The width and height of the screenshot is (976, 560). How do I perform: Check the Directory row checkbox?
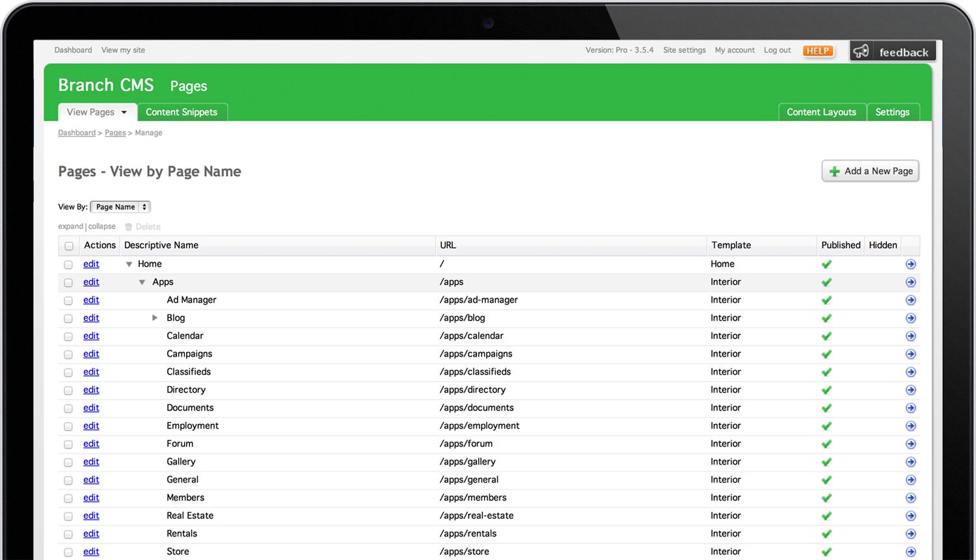click(68, 391)
